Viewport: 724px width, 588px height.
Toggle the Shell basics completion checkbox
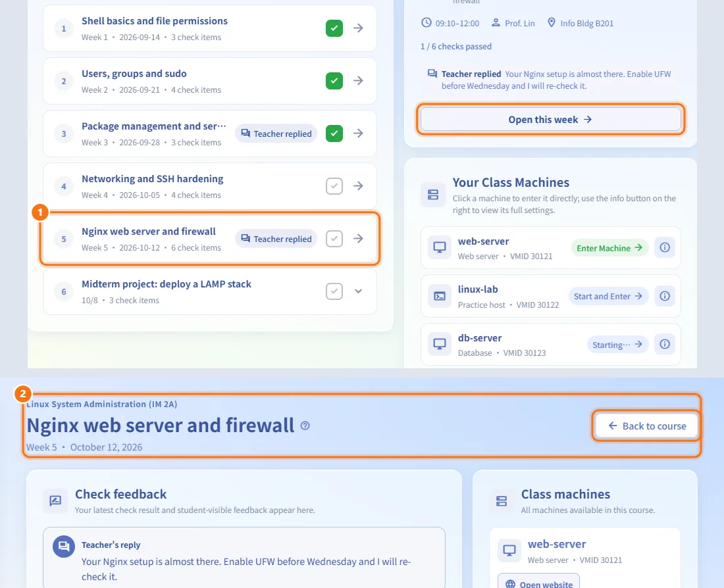[x=334, y=28]
